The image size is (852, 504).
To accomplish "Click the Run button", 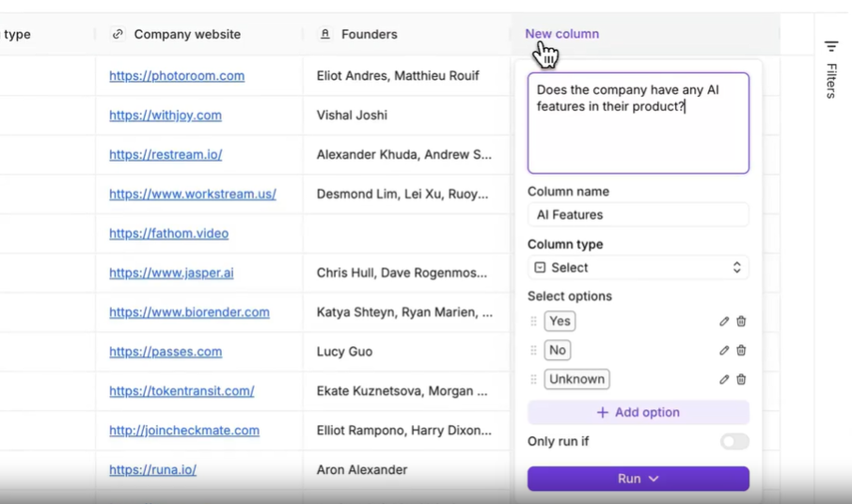I will pyautogui.click(x=638, y=479).
